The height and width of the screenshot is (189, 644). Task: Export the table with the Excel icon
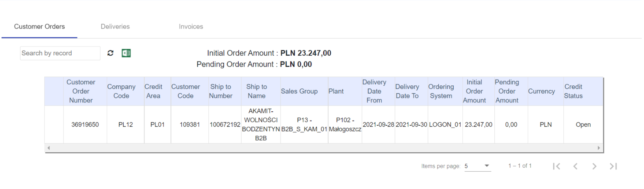tap(126, 53)
